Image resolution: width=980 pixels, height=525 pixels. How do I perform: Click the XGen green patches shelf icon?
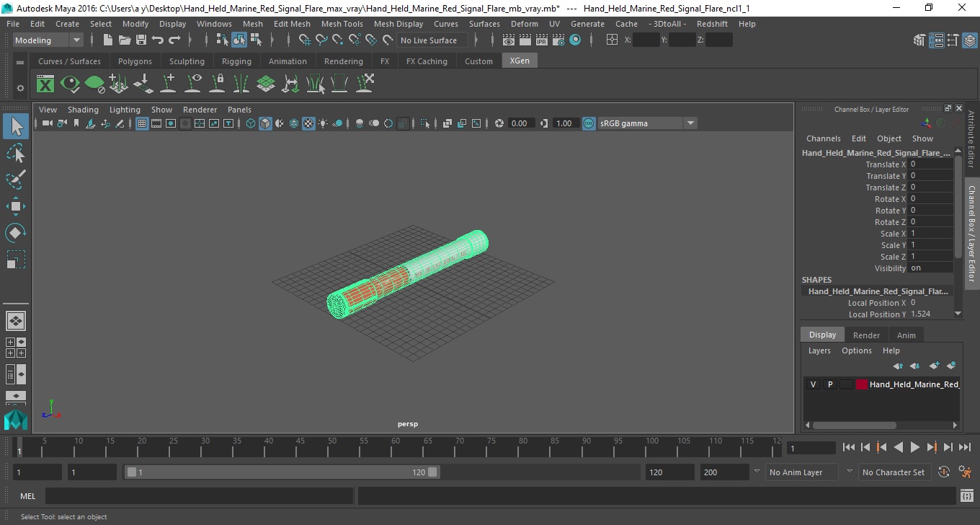tap(266, 84)
